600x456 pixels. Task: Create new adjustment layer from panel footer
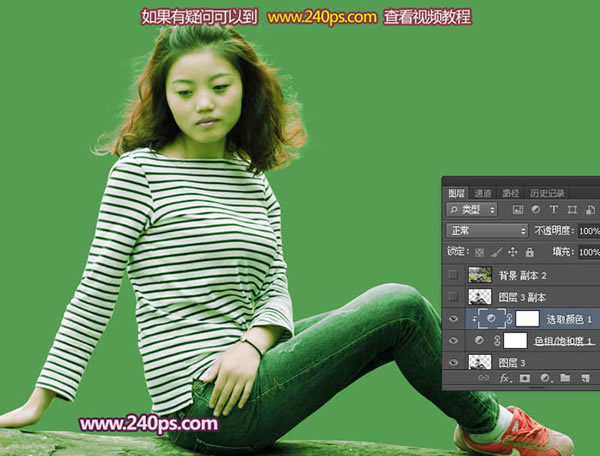pos(544,379)
